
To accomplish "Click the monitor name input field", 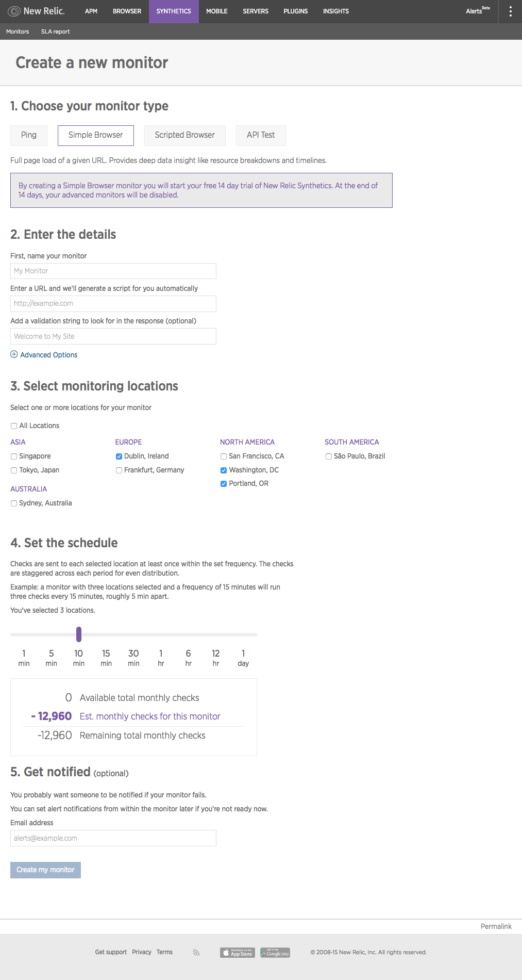I will point(113,271).
